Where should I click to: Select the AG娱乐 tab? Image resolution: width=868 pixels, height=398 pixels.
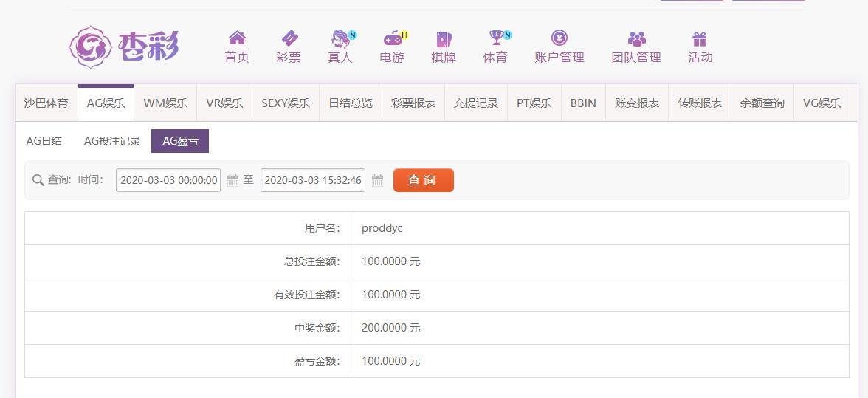106,103
